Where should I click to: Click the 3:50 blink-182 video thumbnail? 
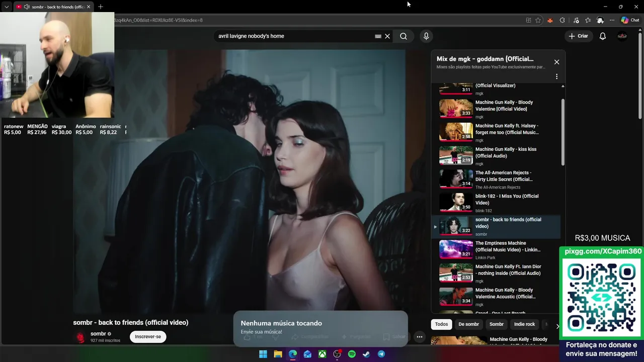(456, 202)
